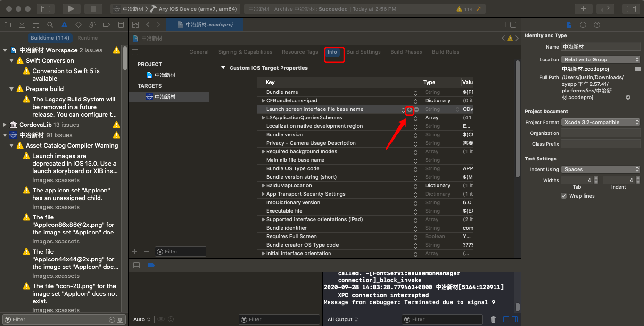Open the All Output console dropdown
644x326 pixels.
(x=343, y=319)
